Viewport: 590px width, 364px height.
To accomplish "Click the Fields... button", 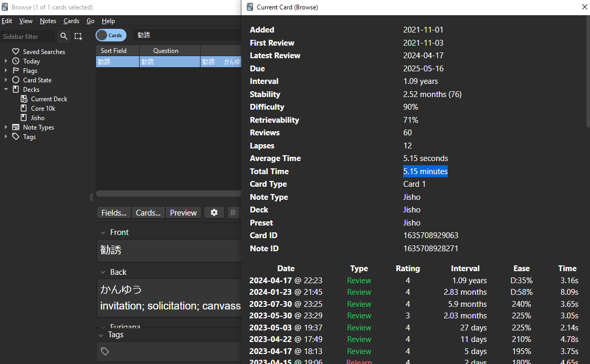I will click(113, 212).
